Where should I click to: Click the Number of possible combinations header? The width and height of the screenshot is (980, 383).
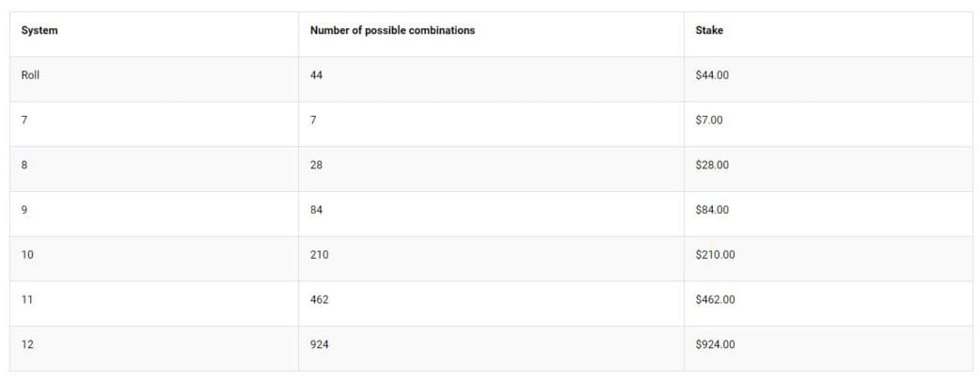(x=392, y=31)
